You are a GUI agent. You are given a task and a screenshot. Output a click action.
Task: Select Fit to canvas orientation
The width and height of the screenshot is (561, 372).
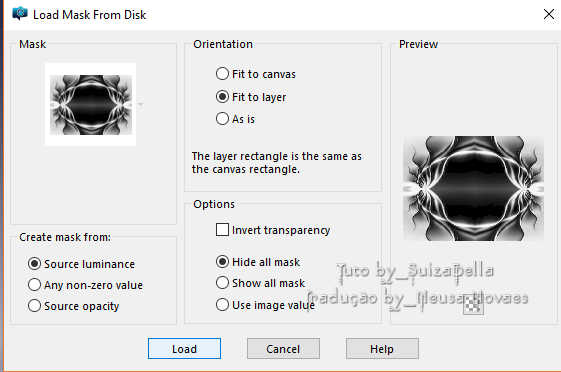pyautogui.click(x=222, y=74)
